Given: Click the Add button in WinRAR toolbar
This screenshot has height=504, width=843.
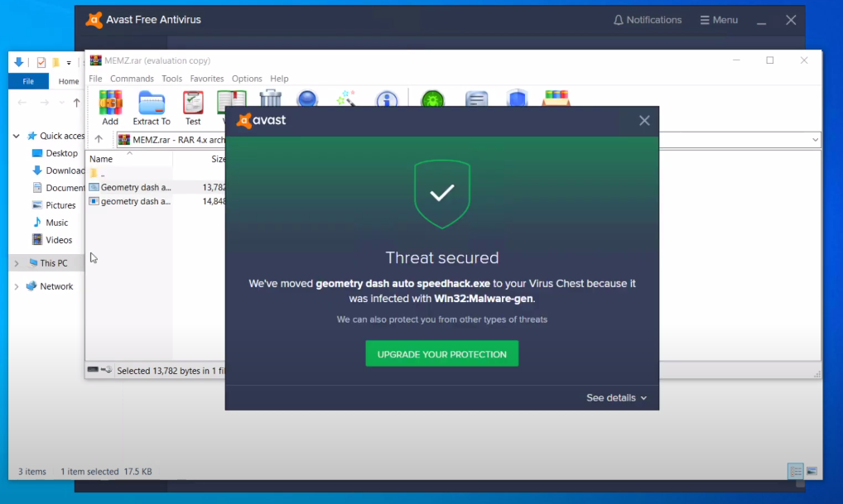Looking at the screenshot, I should 110,108.
